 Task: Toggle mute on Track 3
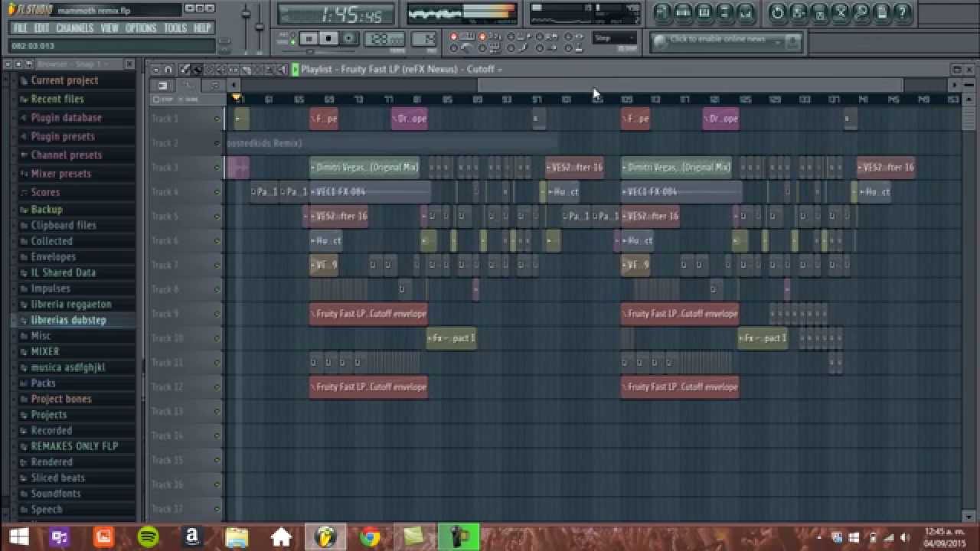click(217, 168)
